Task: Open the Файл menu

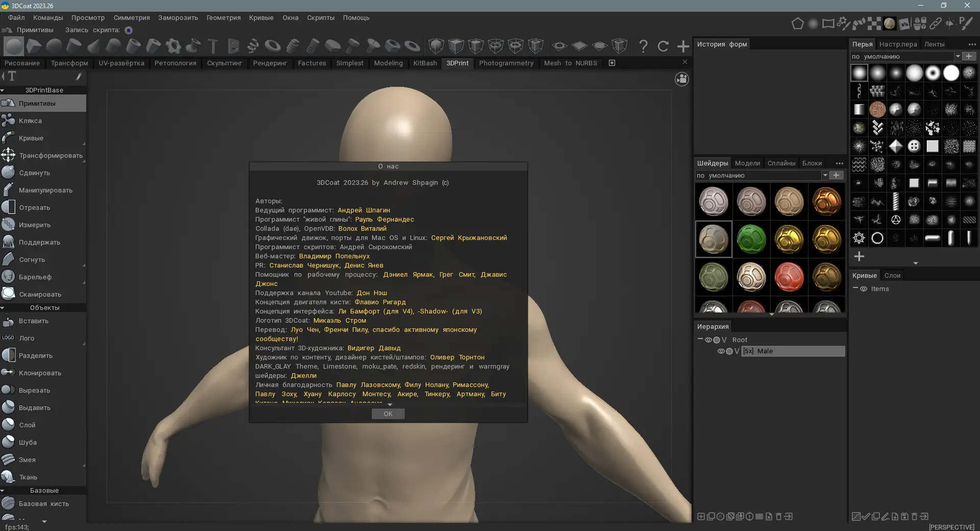Action: 17,17
